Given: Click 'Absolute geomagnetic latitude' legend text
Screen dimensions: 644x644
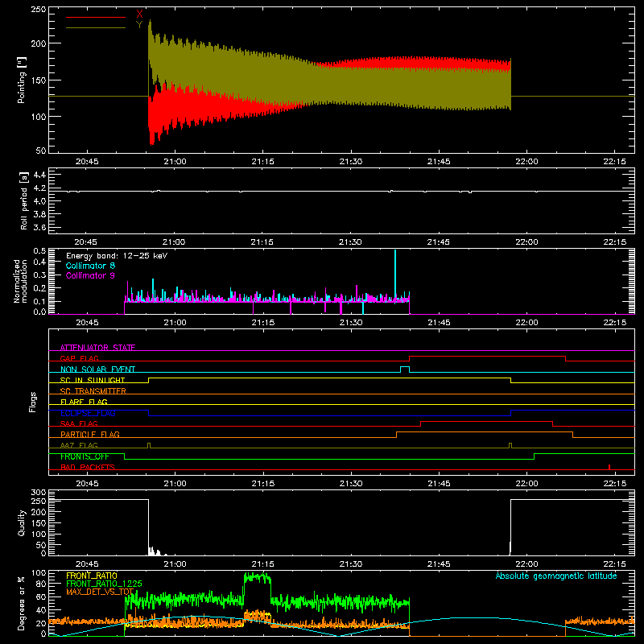Looking at the screenshot, I should coord(556,576).
